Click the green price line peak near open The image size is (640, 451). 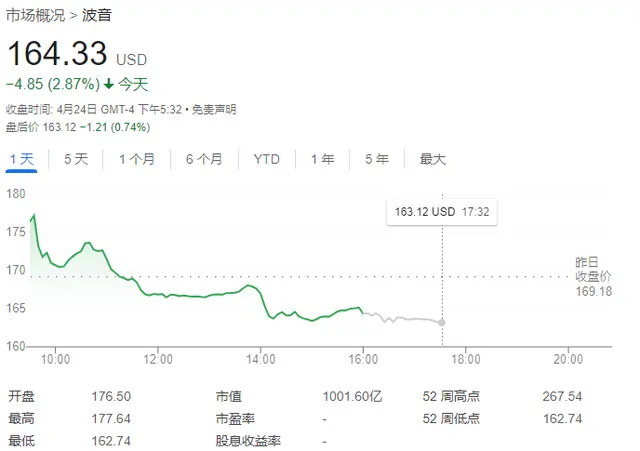[x=34, y=215]
